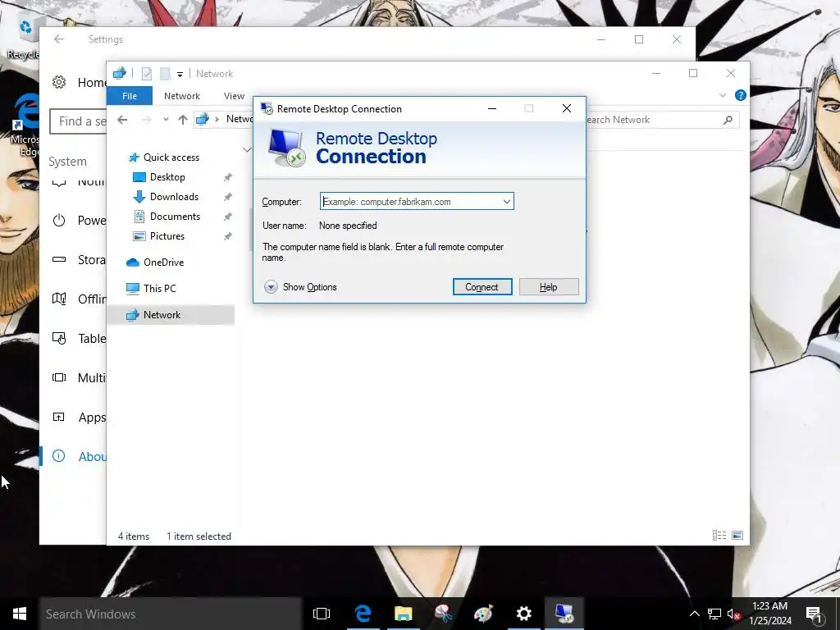
Task: Switch to the View ribbon tab
Action: [234, 96]
